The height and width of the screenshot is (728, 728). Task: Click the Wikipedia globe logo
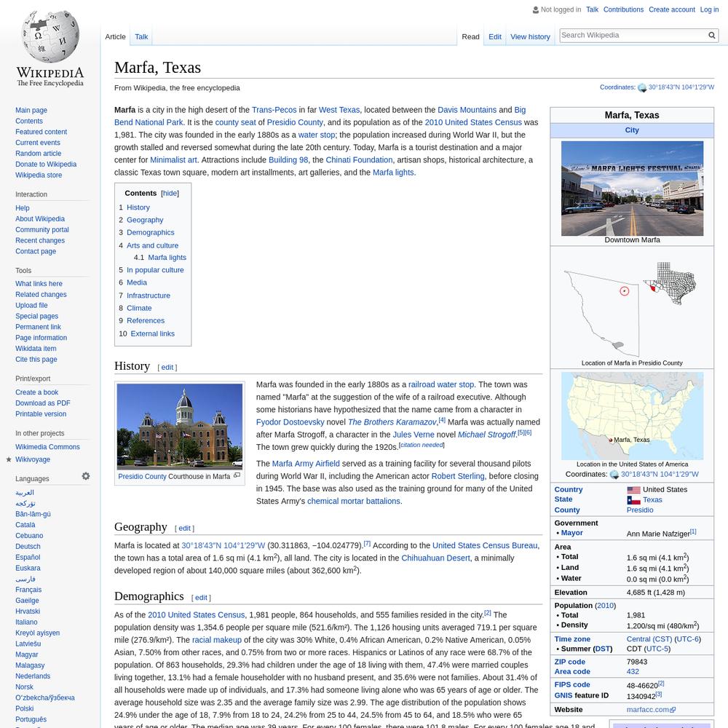[50, 36]
